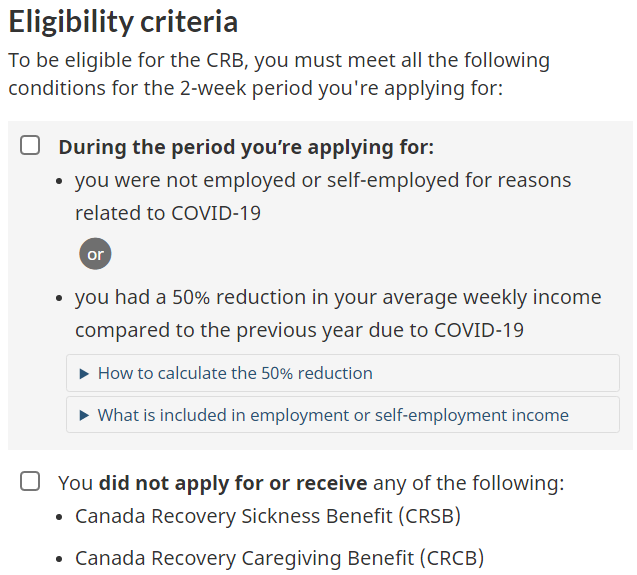
Task: Click the bullet before Canada Recovery Sickness Benefit
Action: tap(62, 518)
